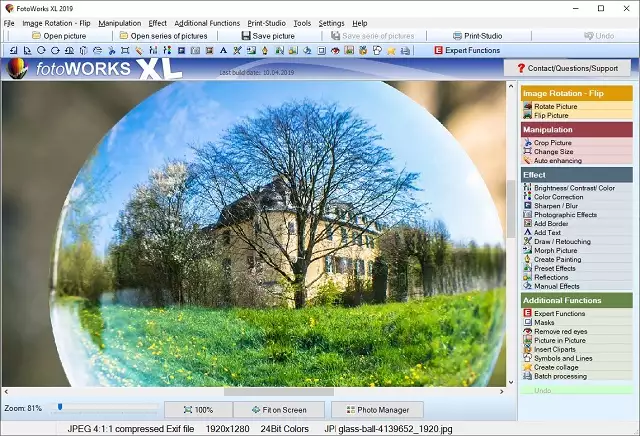Click Rotate Picture in the sidebar
The image size is (640, 436).
[x=555, y=106]
